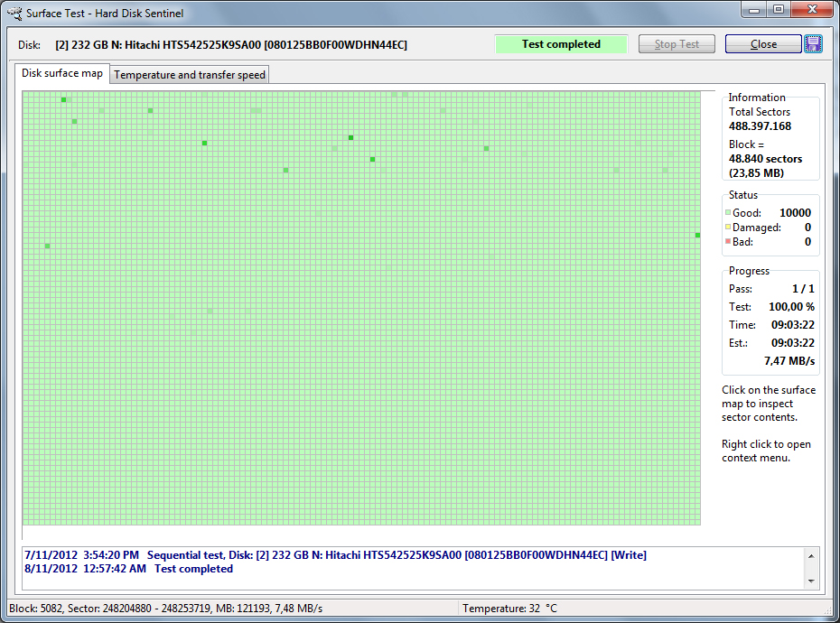Click the Test completed status indicator

point(561,44)
